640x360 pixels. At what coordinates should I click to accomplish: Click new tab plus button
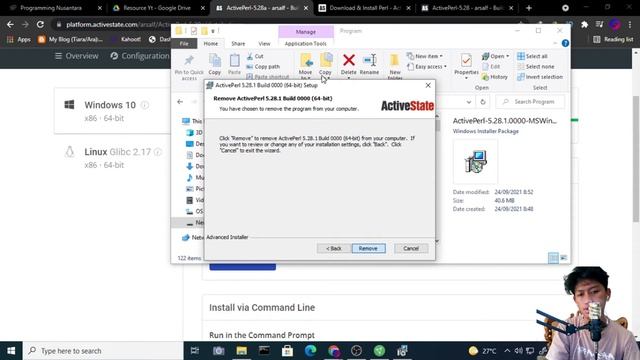[x=529, y=8]
